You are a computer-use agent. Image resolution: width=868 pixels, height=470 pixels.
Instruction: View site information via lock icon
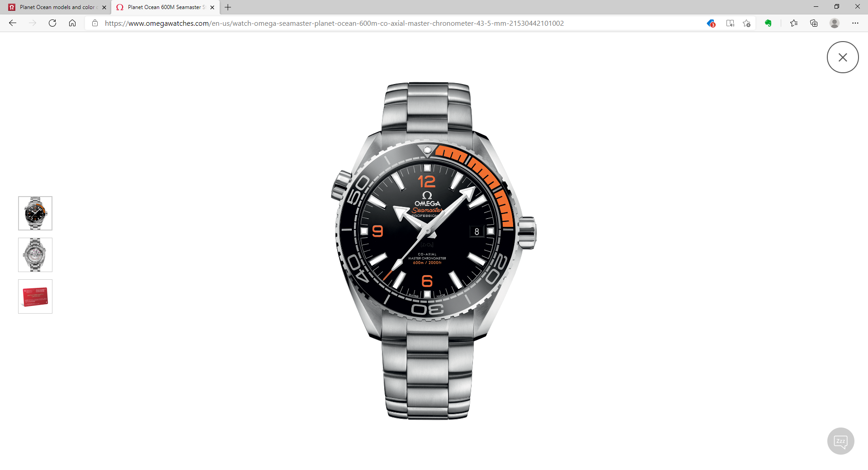(95, 23)
